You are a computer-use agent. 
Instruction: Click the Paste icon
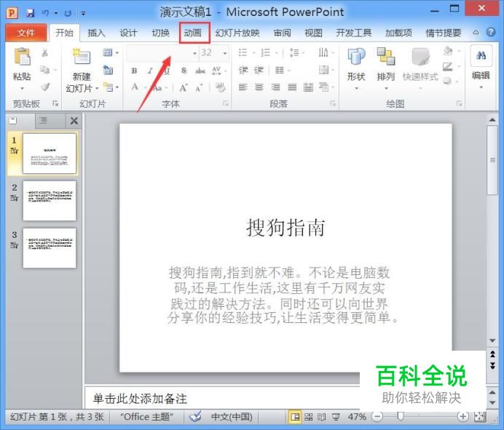[x=22, y=57]
